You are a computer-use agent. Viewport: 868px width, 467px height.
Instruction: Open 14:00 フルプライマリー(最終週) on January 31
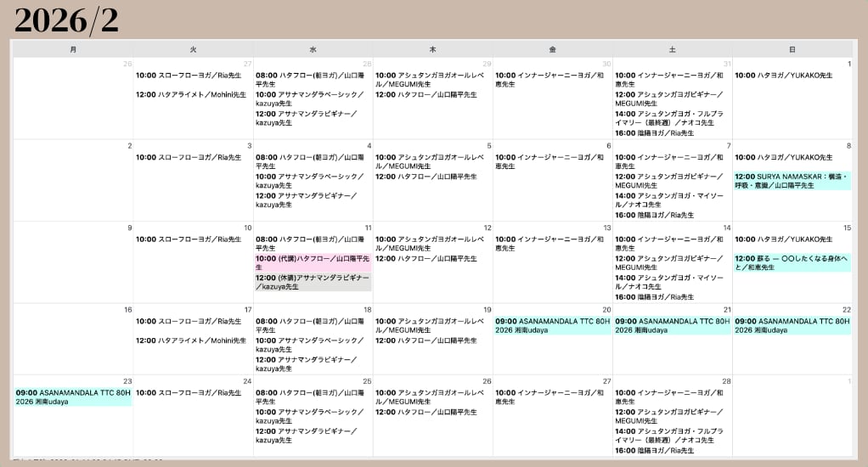669,118
